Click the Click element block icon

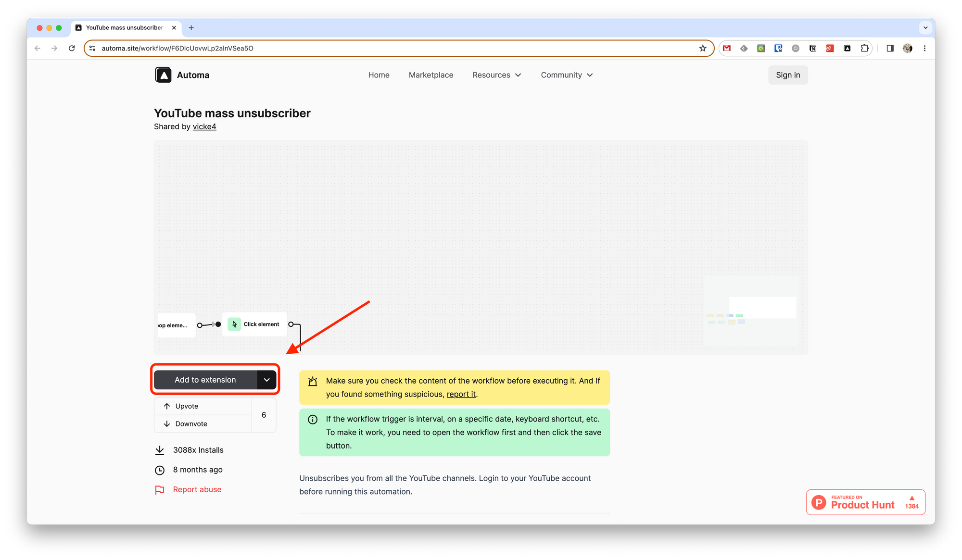point(234,324)
